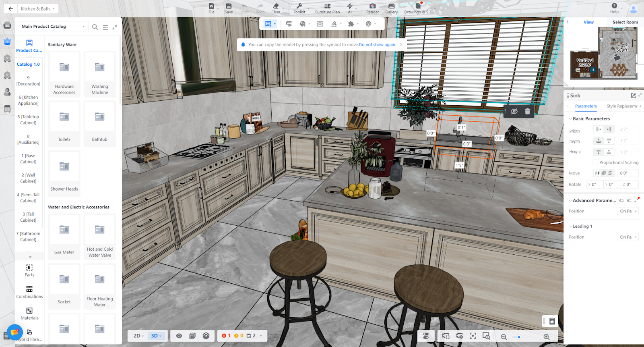Select the left Width anchor toggle
Image resolution: width=644 pixels, height=347 pixels.
coord(599,129)
